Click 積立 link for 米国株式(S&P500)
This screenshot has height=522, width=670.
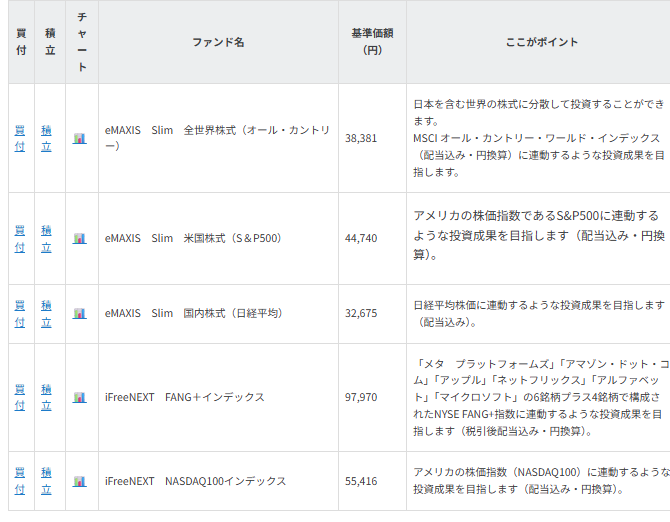(x=46, y=239)
